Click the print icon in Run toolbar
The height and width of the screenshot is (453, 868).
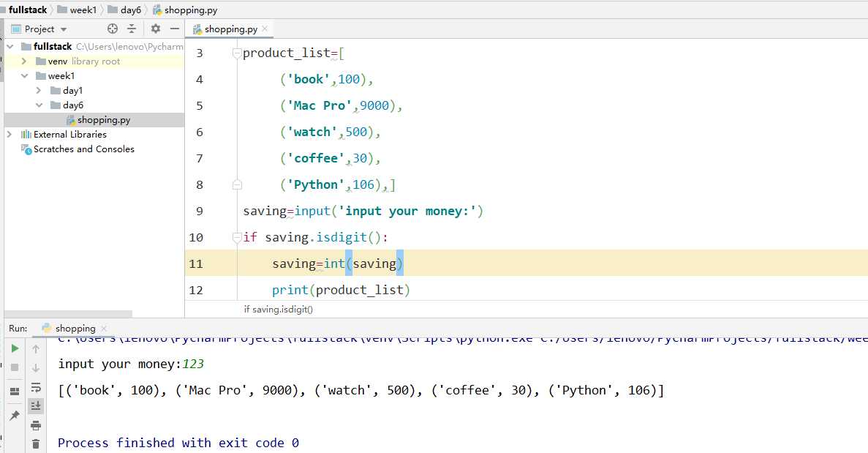(x=36, y=425)
